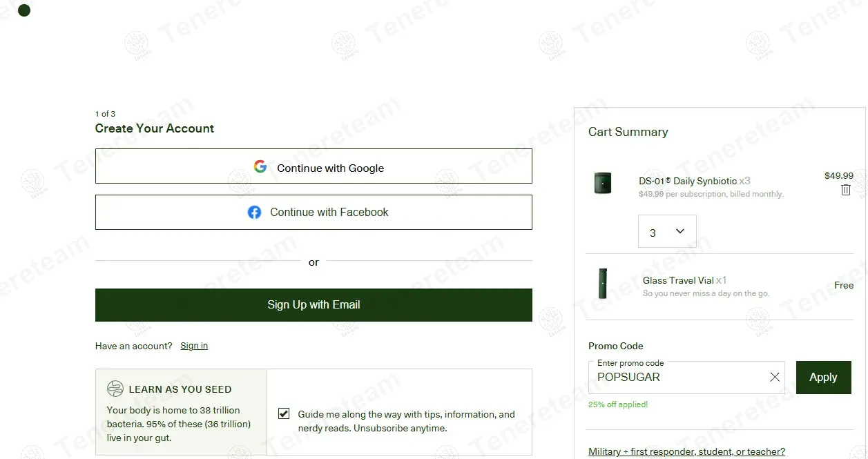Screen dimensions: 868x459
Task: Open the DS-01 Daily Synbiotic product thumbnail
Action: point(603,183)
